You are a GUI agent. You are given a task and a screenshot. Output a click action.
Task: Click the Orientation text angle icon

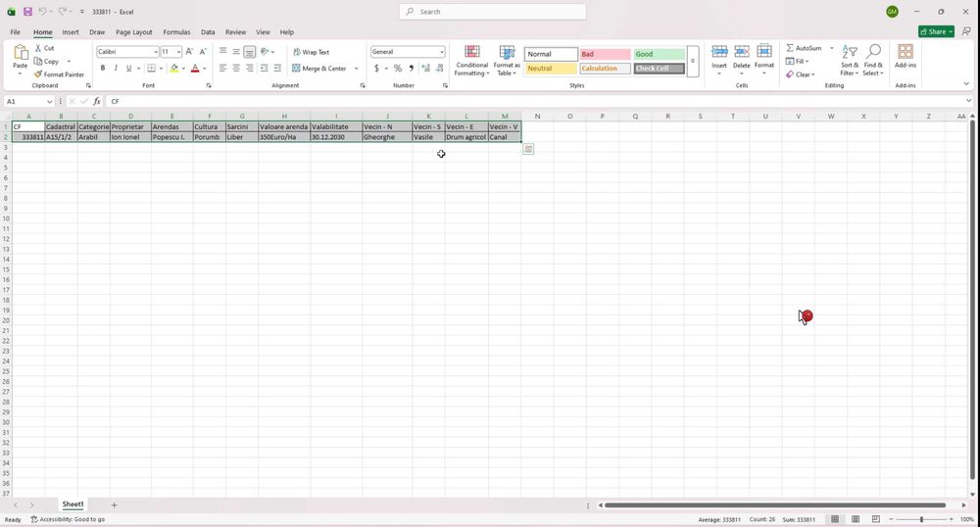coord(265,52)
